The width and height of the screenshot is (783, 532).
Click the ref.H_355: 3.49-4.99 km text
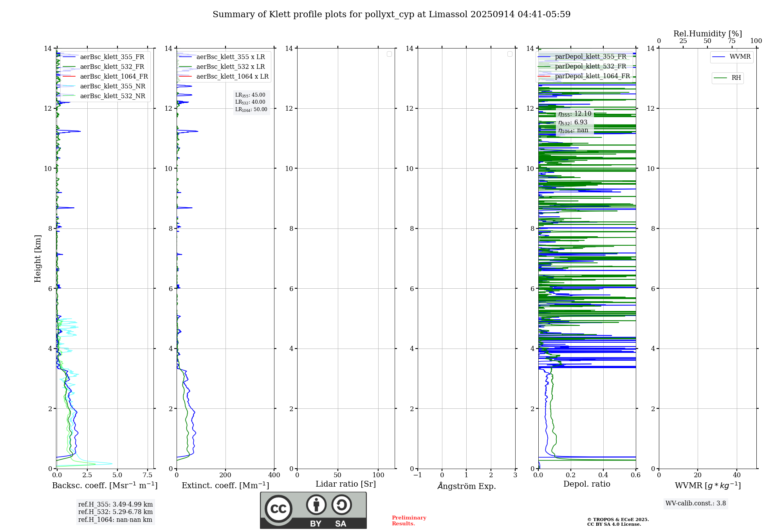pyautogui.click(x=115, y=505)
